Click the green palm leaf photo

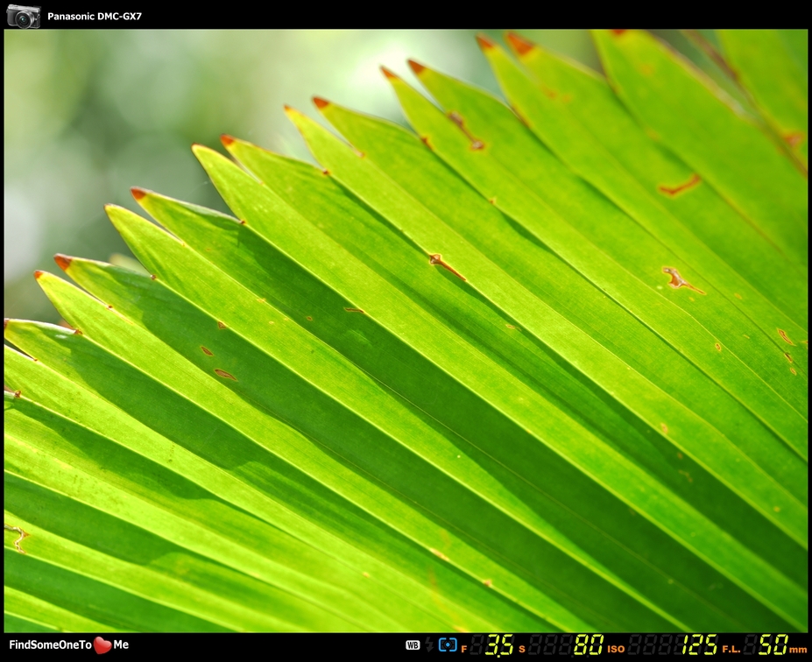click(x=406, y=331)
